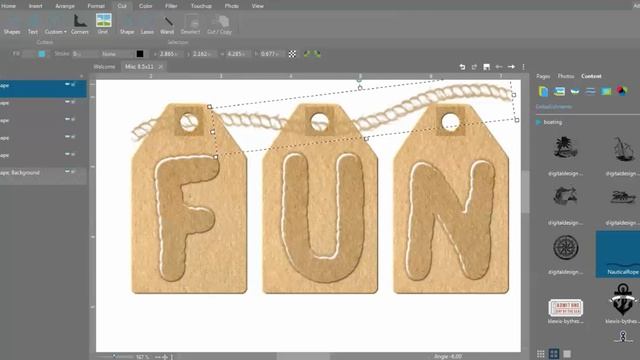Switch to the Color ribbon tab
This screenshot has width=640, height=360.
pos(145,6)
